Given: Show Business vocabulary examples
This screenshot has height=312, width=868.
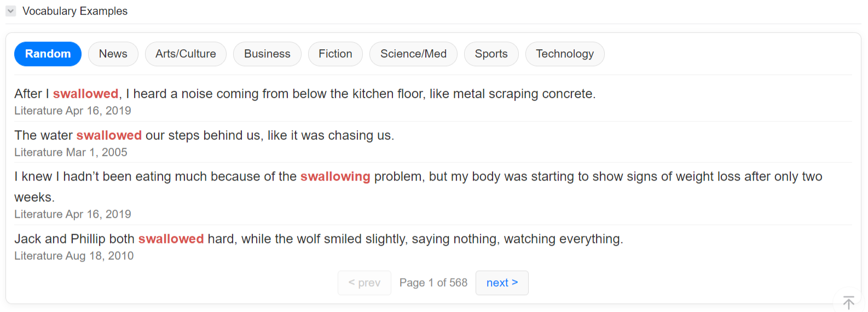Looking at the screenshot, I should tap(267, 54).
